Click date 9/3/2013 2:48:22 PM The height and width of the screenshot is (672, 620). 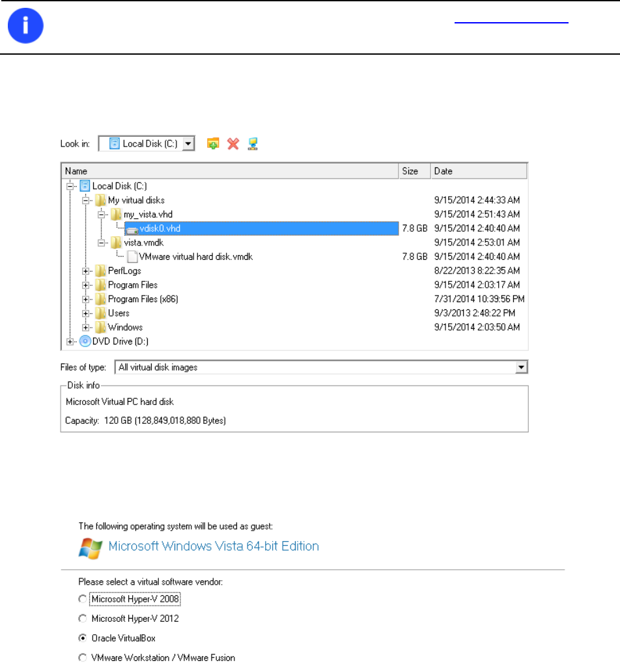(475, 313)
